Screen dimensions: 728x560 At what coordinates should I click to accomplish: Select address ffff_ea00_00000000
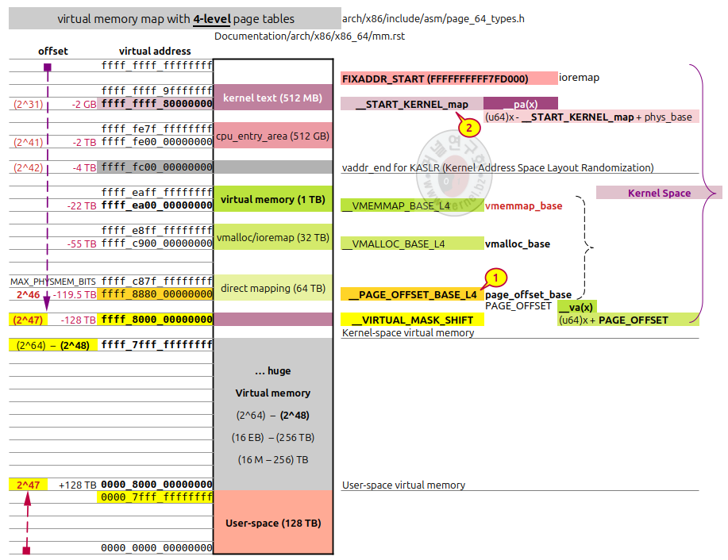pyautogui.click(x=157, y=205)
